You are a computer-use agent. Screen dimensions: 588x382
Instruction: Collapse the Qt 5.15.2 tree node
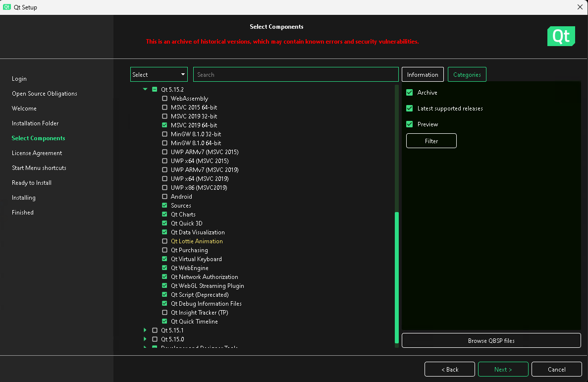click(x=145, y=89)
